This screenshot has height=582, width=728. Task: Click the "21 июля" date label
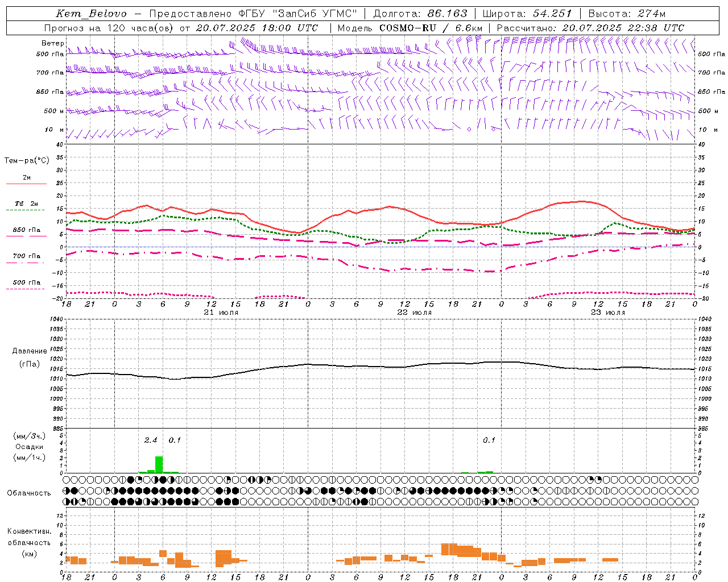click(221, 313)
